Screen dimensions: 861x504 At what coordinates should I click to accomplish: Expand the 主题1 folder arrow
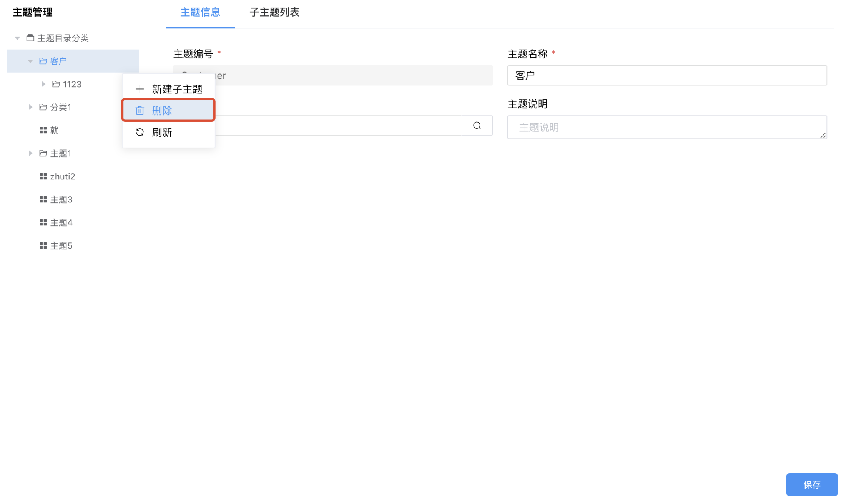30,153
